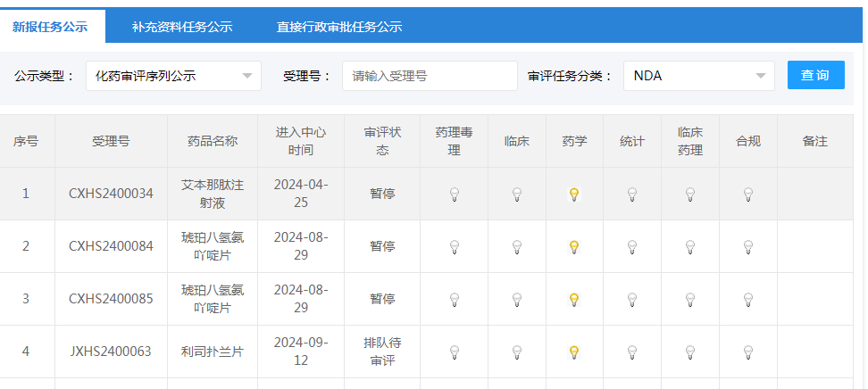Open the 直接行政审批任务公示 tab
Image resolution: width=868 pixels, height=389 pixels.
click(x=339, y=27)
